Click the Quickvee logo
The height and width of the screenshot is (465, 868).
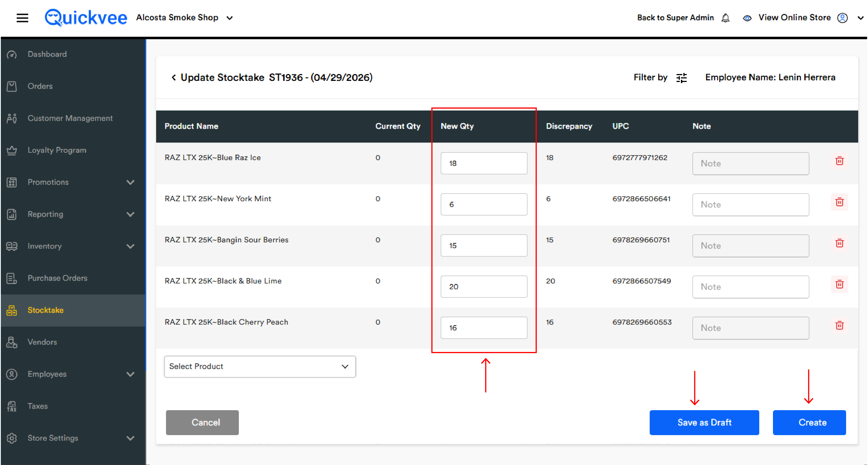click(x=86, y=18)
